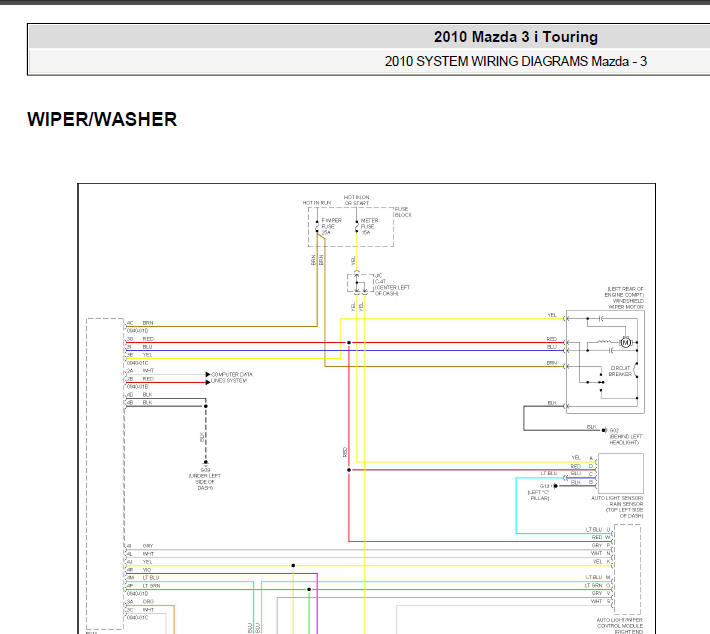Click 'BLK B' pin on rain sensor
The image size is (710, 634).
(x=582, y=482)
